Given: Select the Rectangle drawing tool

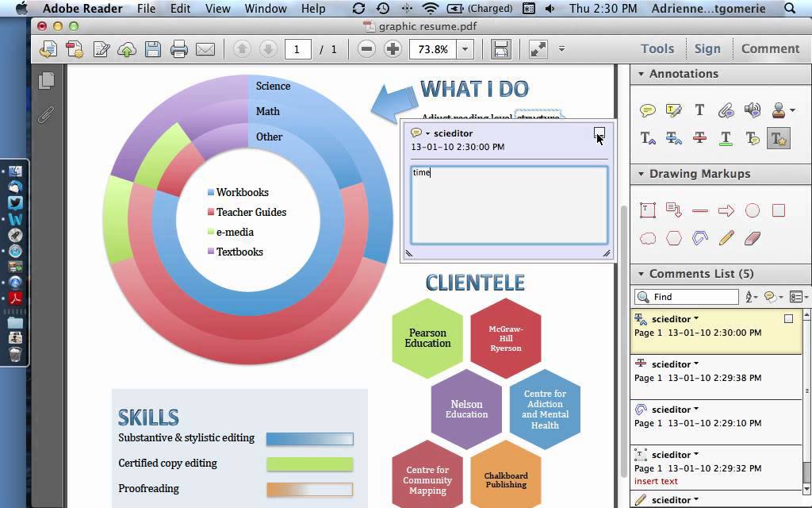Looking at the screenshot, I should [779, 210].
